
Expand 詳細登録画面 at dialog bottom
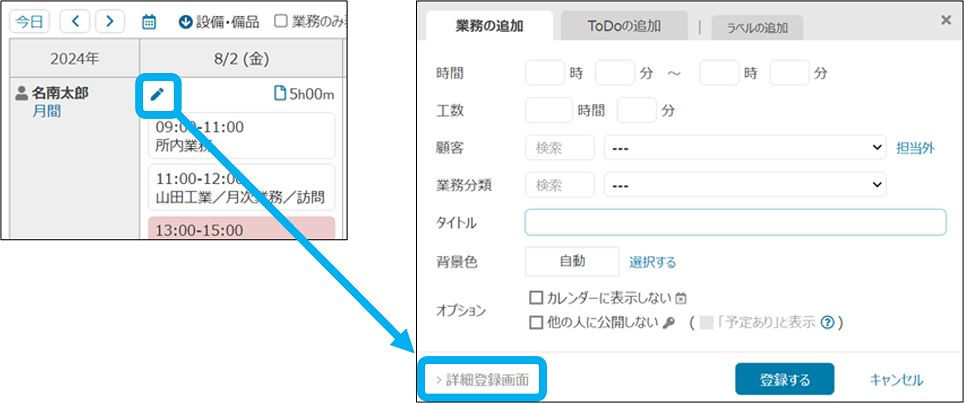coord(484,380)
